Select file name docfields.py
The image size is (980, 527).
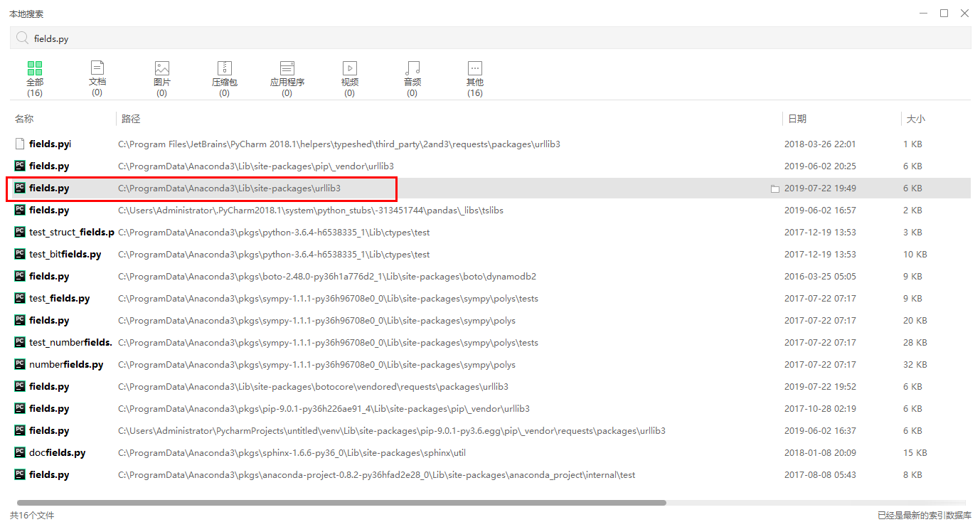click(x=58, y=452)
